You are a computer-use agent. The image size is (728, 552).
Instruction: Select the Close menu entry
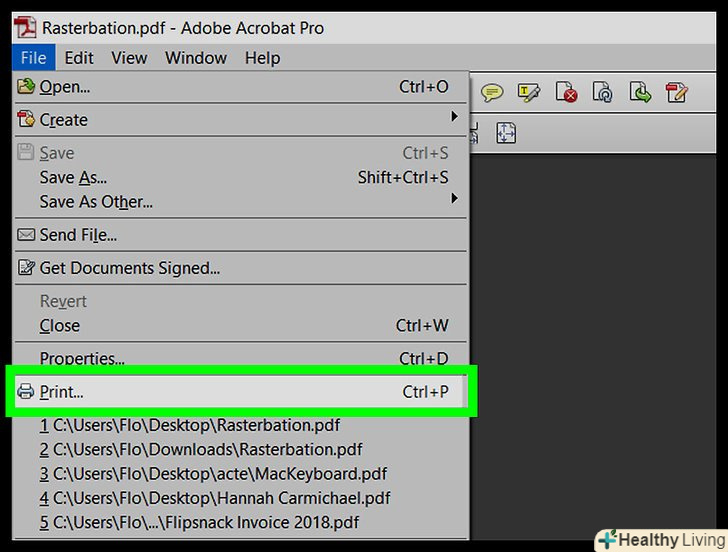pyautogui.click(x=240, y=325)
